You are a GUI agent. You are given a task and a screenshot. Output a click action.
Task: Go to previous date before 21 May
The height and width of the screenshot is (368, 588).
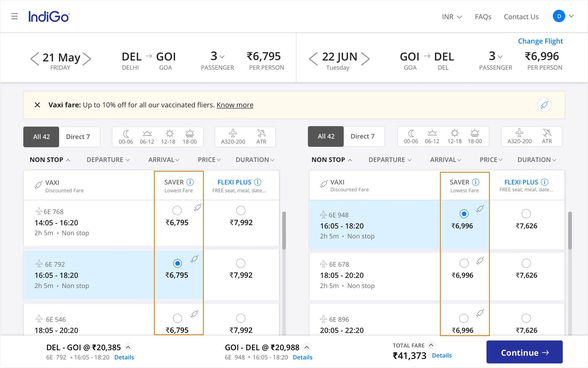coord(34,59)
